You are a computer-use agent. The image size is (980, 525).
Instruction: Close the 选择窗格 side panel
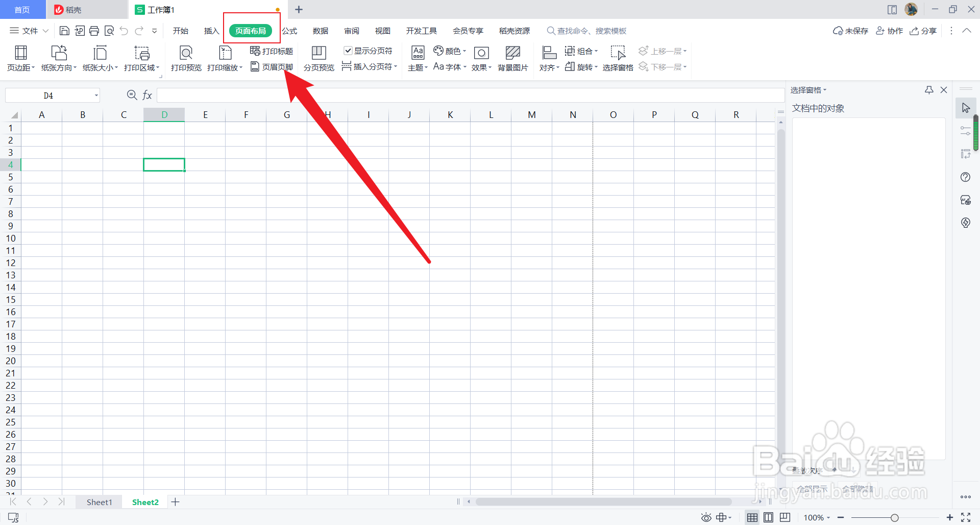(x=944, y=90)
